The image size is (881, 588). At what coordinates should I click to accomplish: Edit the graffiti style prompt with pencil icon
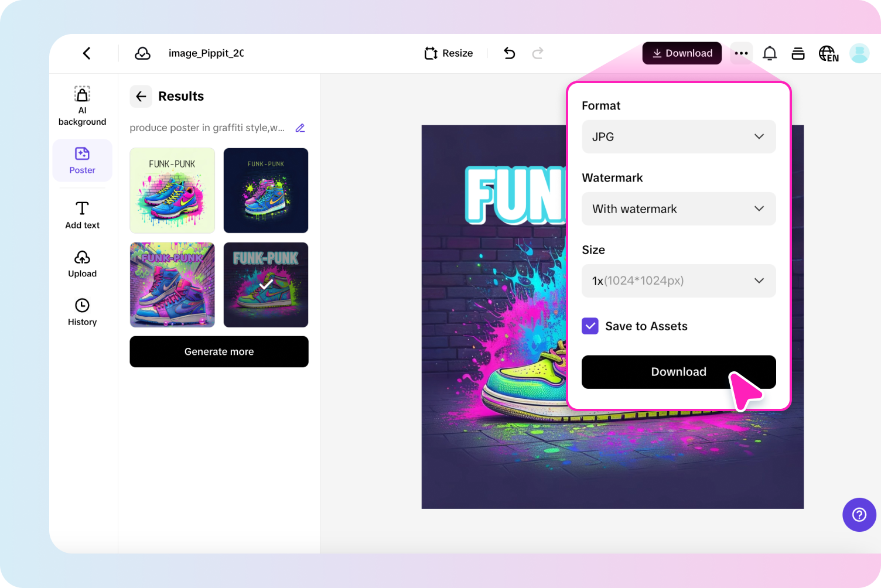pos(300,127)
